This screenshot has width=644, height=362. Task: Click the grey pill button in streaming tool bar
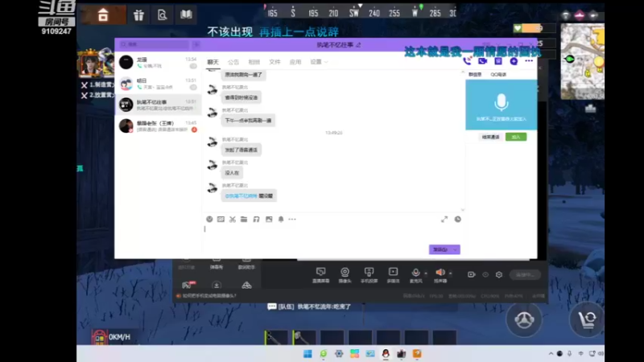[526, 274]
